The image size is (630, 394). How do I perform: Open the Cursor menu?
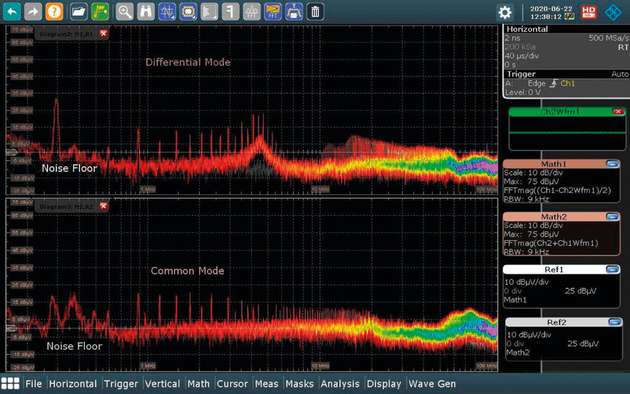(x=232, y=384)
